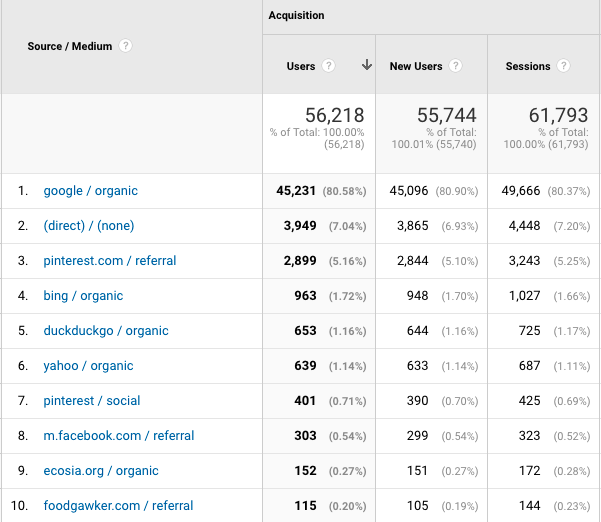The height and width of the screenshot is (522, 601).
Task: Open m.facebook.com / referral link
Action: 119,435
